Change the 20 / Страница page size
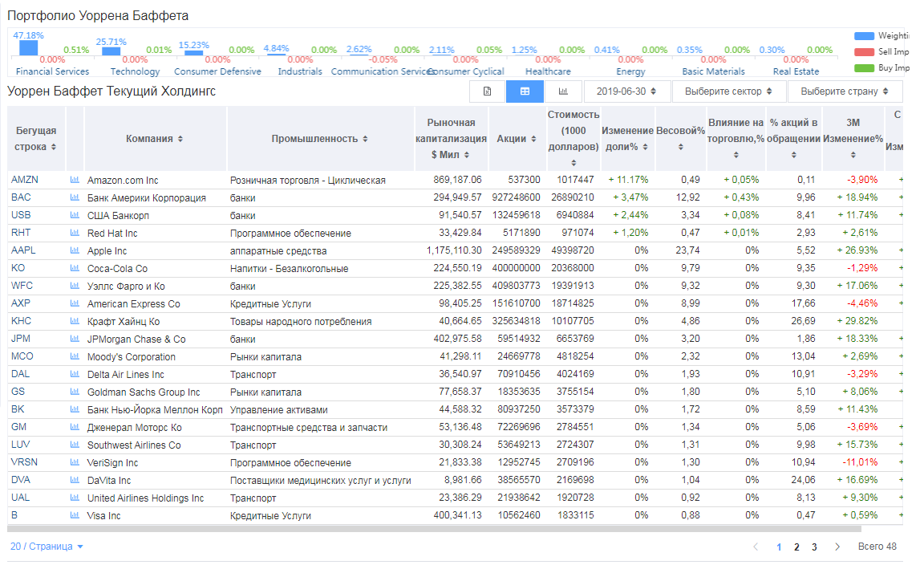The height and width of the screenshot is (565, 924). [x=47, y=547]
